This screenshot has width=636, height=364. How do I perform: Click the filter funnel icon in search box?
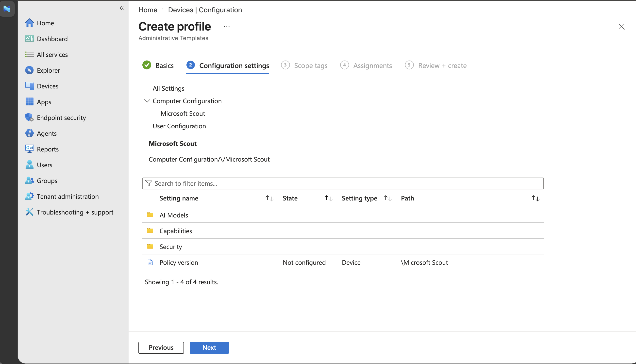(149, 183)
